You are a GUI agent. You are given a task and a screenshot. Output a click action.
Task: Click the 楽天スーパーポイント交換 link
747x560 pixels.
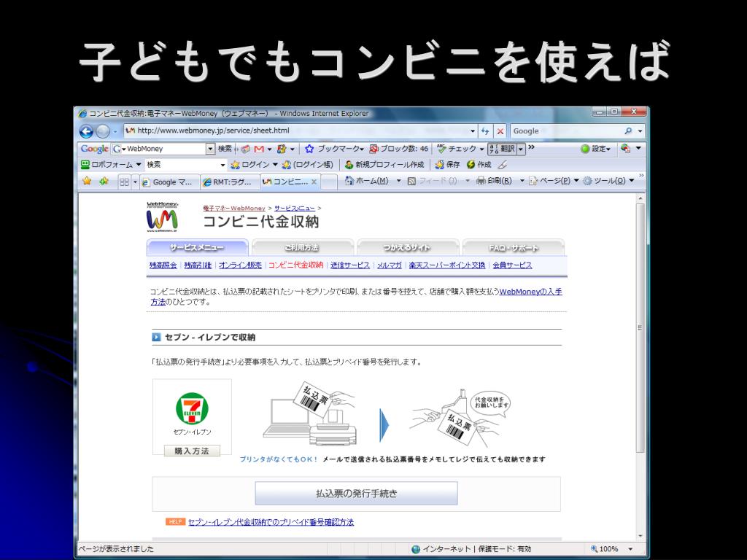tap(447, 265)
